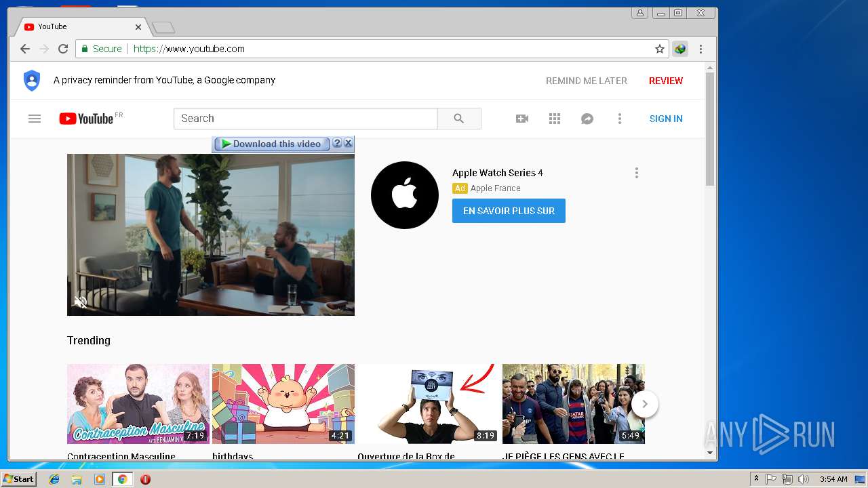Unmute the ad video

tap(81, 302)
